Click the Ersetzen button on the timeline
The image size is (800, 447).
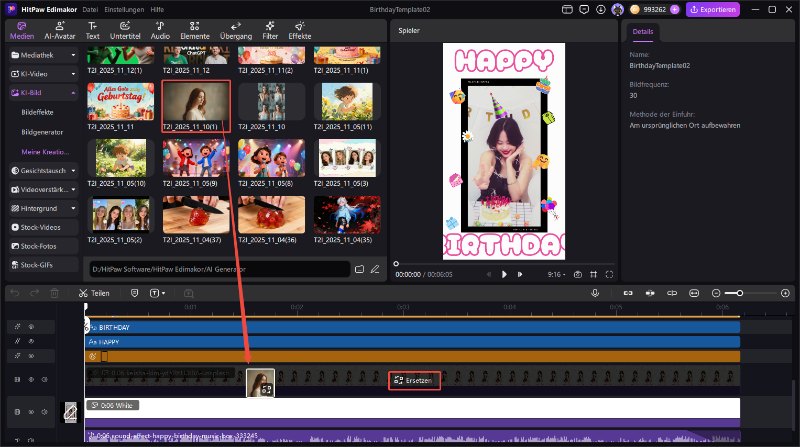tap(415, 380)
